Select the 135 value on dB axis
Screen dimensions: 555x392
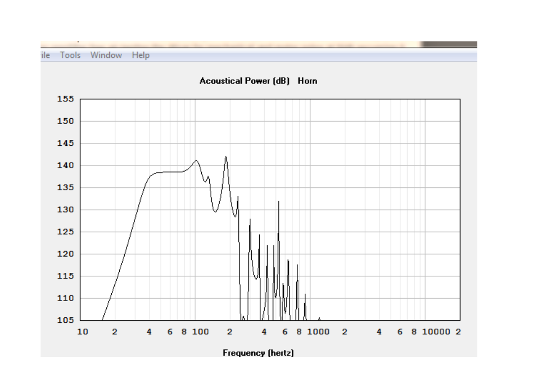pyautogui.click(x=65, y=187)
